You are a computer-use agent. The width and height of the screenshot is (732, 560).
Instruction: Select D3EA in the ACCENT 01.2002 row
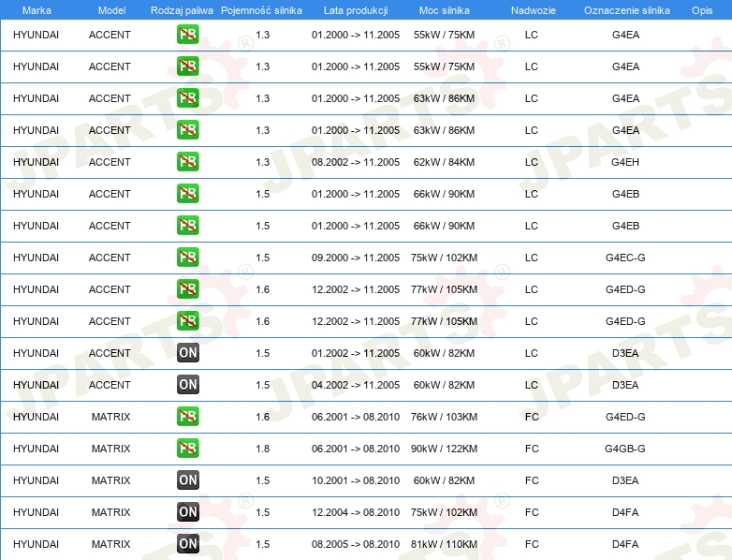625,353
